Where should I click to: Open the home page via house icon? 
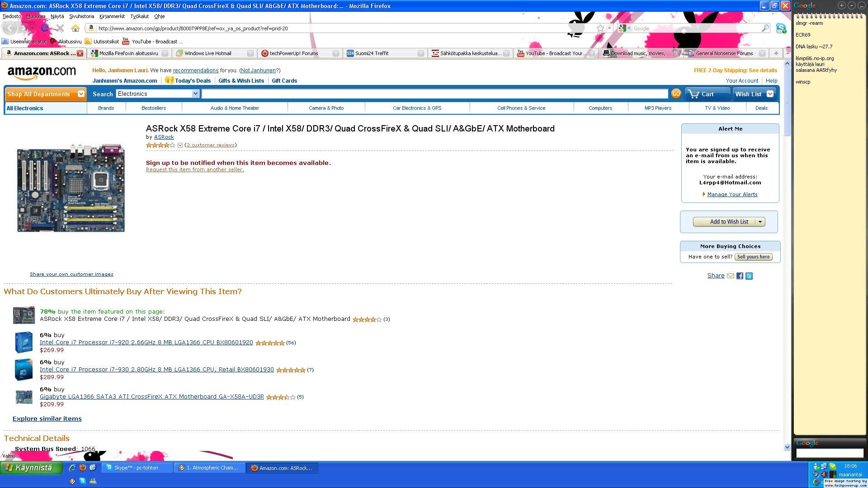click(75, 28)
